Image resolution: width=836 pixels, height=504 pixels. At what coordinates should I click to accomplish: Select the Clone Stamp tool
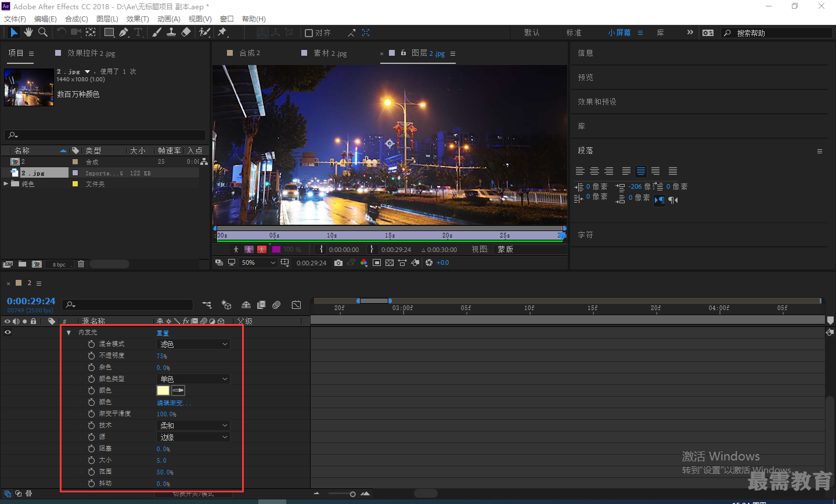(171, 33)
